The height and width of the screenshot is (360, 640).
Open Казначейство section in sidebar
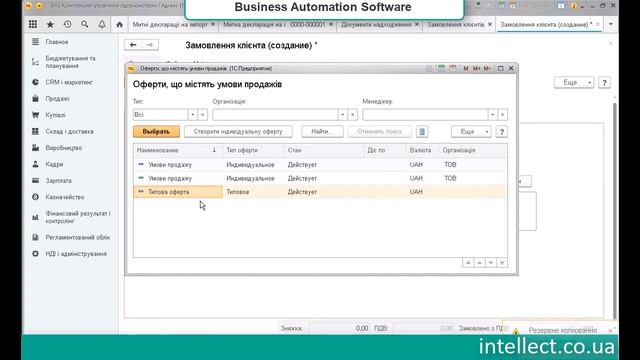pos(64,197)
